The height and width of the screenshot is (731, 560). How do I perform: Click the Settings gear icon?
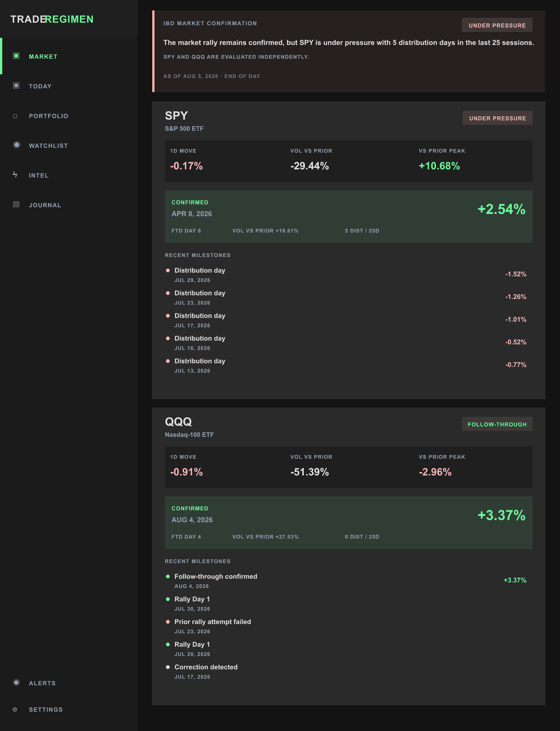(x=15, y=709)
